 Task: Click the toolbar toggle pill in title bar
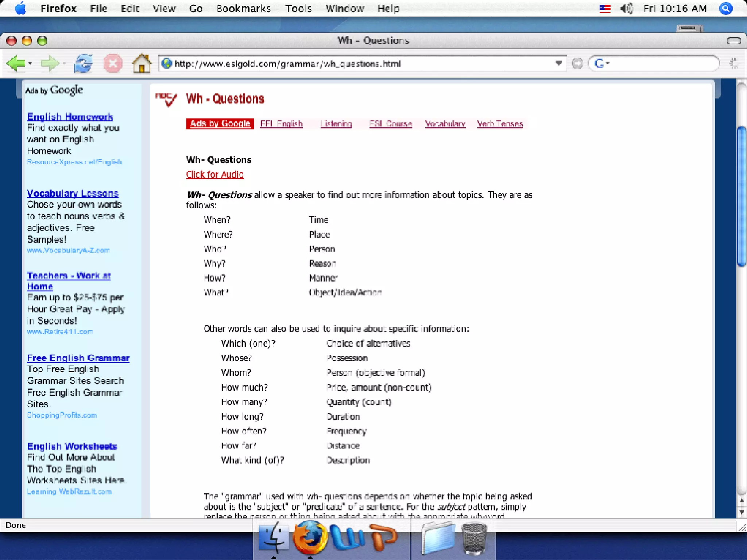pyautogui.click(x=734, y=40)
